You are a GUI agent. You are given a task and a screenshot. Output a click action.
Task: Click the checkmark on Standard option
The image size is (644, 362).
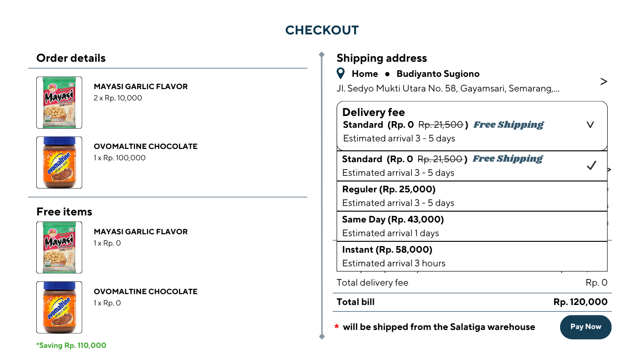591,165
